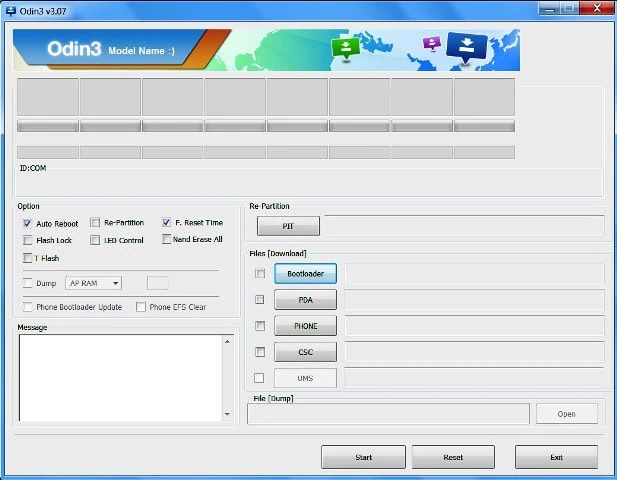Click the last device port progress bar
The image size is (617, 480).
(484, 126)
